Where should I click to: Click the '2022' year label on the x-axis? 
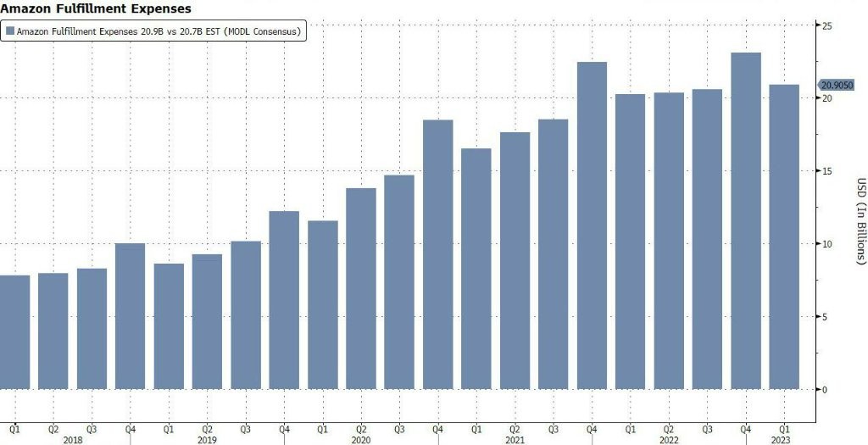669,440
